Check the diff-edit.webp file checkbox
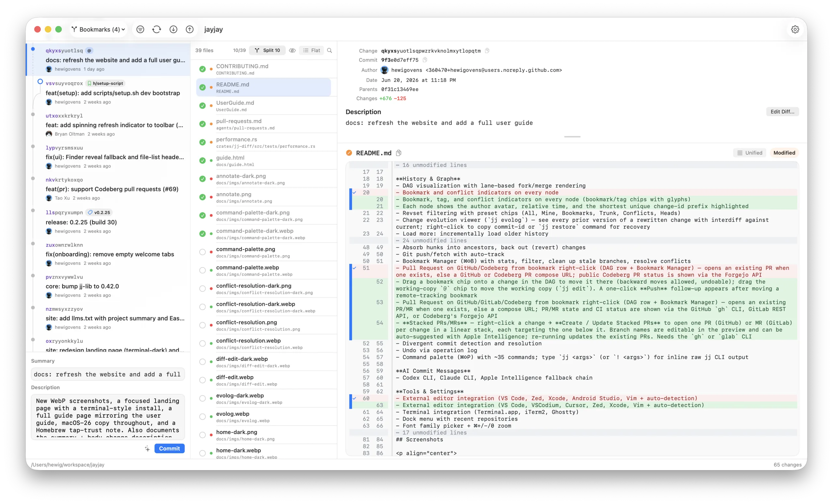Viewport: 833px width, 504px height. click(x=202, y=380)
